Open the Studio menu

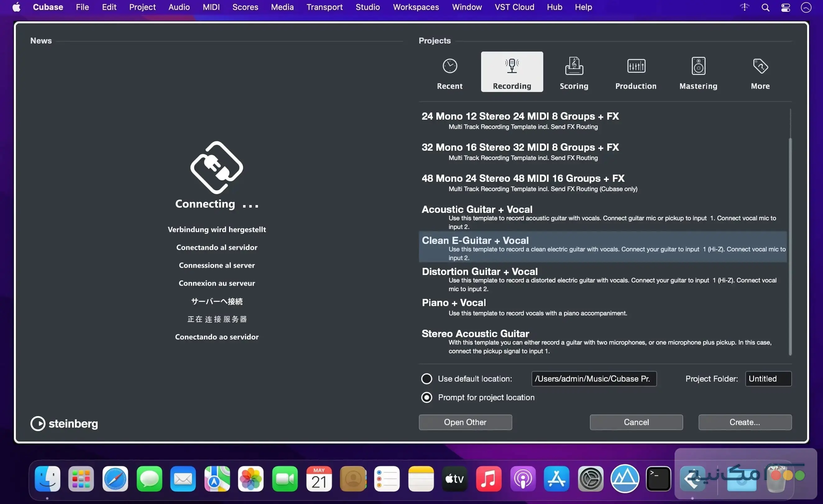click(x=367, y=7)
